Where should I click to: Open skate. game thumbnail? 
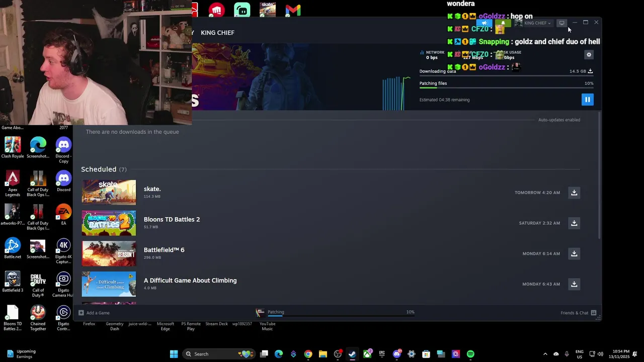109,193
